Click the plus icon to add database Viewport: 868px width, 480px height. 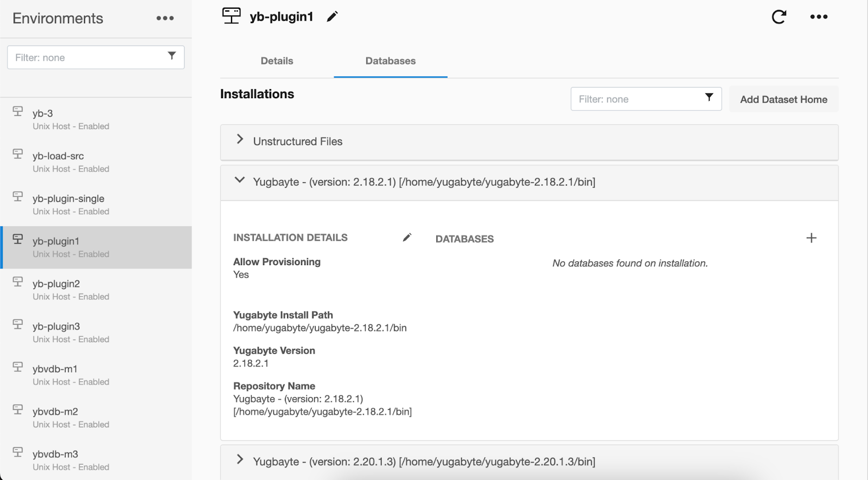pos(811,238)
